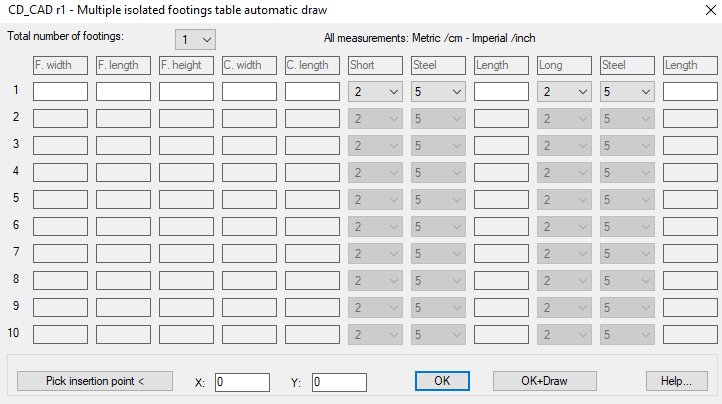Screen dimensions: 722x404
Task: Click the C. width field in row 1
Action: coord(249,92)
